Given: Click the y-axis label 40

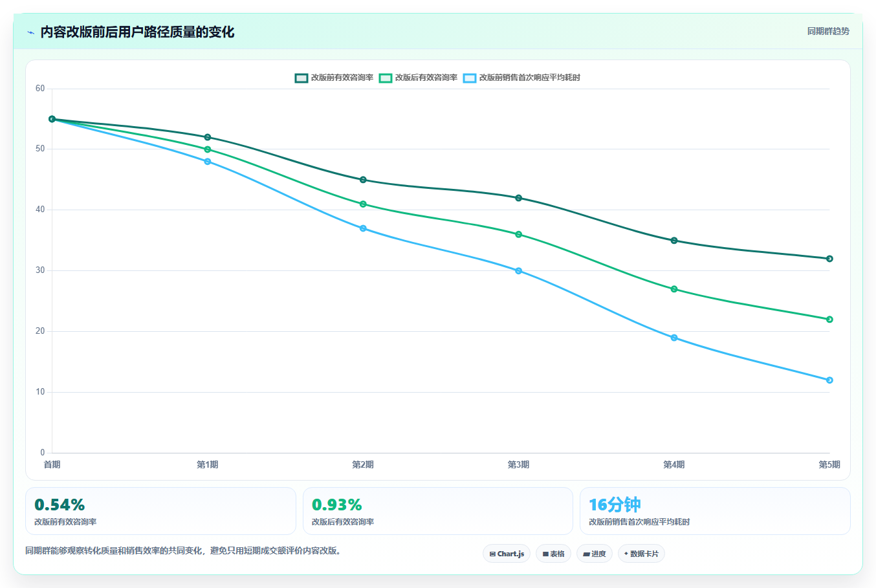Looking at the screenshot, I should (40, 210).
